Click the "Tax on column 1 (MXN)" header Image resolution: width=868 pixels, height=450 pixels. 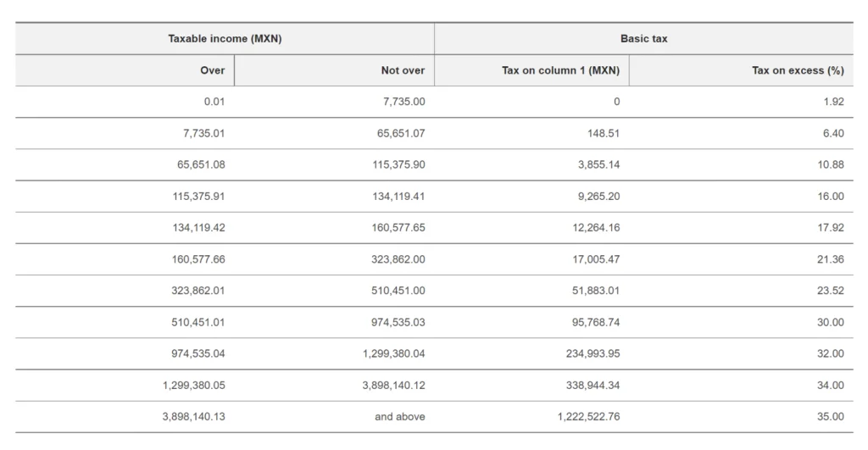point(560,70)
